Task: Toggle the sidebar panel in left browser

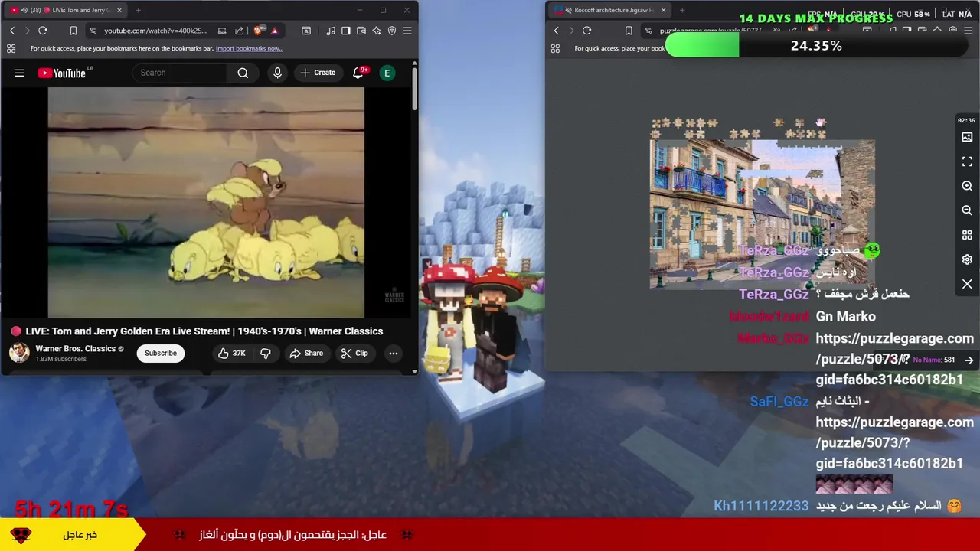Action: 346,31
